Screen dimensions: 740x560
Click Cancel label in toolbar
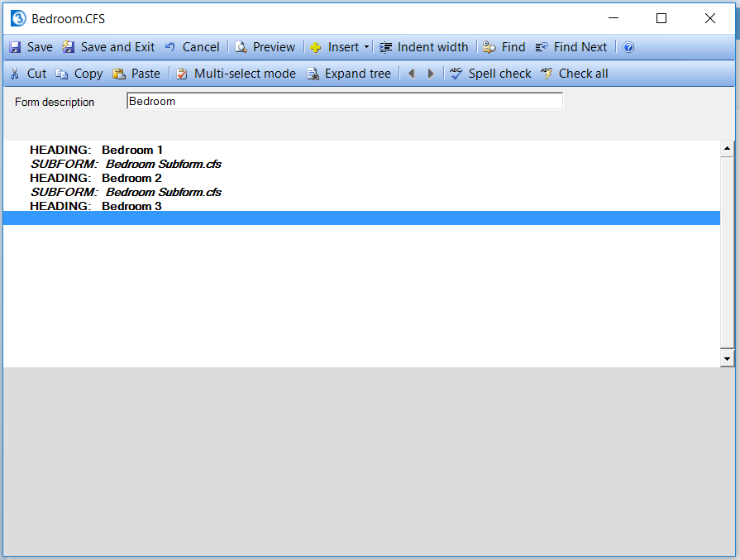click(x=201, y=47)
